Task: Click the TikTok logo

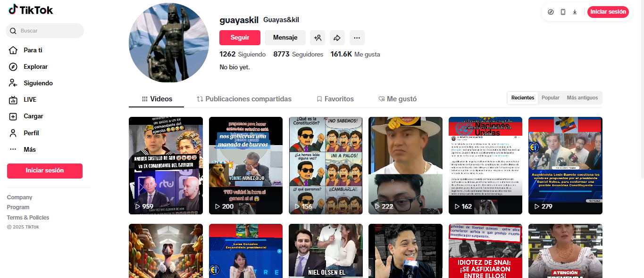Action: coord(31,10)
